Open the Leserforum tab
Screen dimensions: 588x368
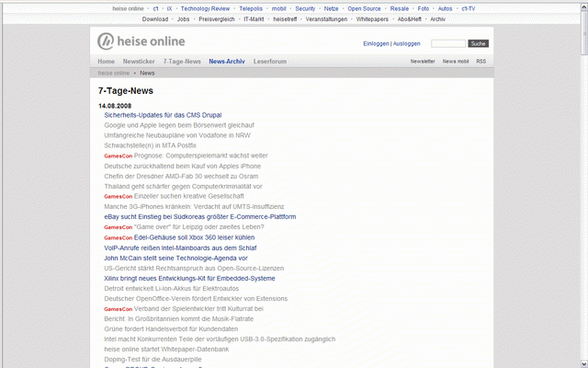[x=270, y=62]
